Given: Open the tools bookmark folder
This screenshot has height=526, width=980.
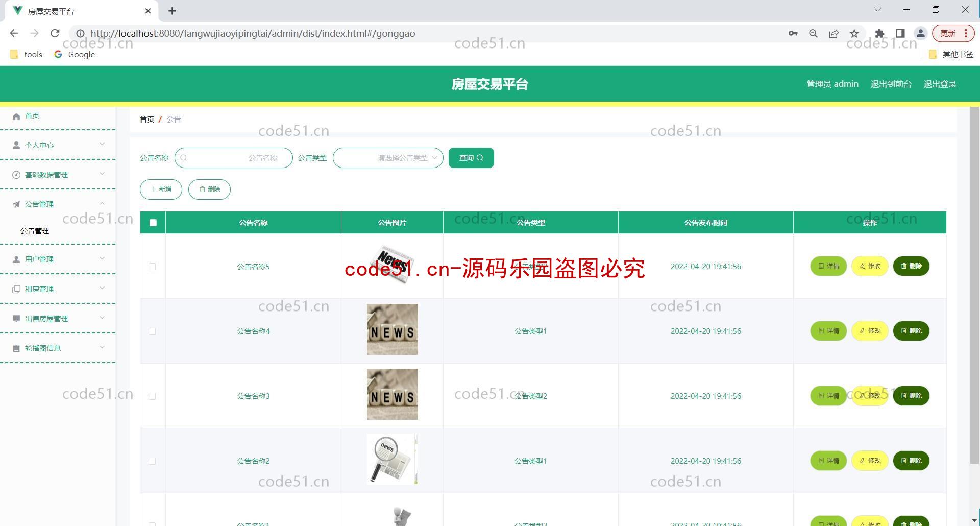Looking at the screenshot, I should (x=27, y=54).
